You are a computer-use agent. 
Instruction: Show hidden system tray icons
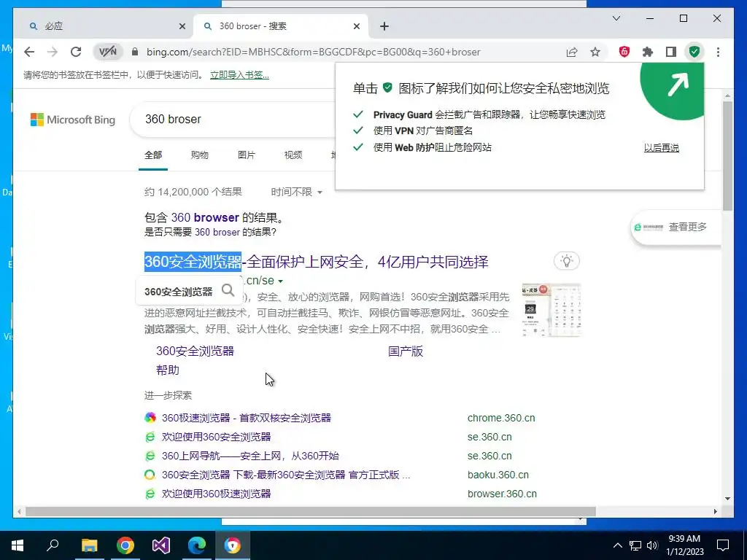click(617, 545)
